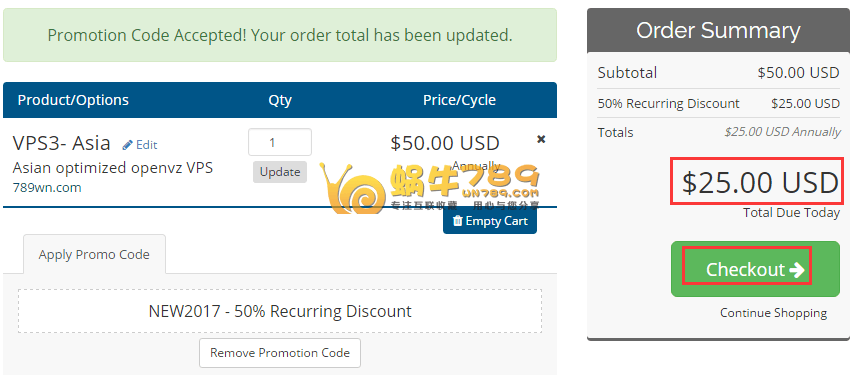The image size is (855, 375).
Task: Click the quantity input field showing 1
Action: [x=280, y=142]
